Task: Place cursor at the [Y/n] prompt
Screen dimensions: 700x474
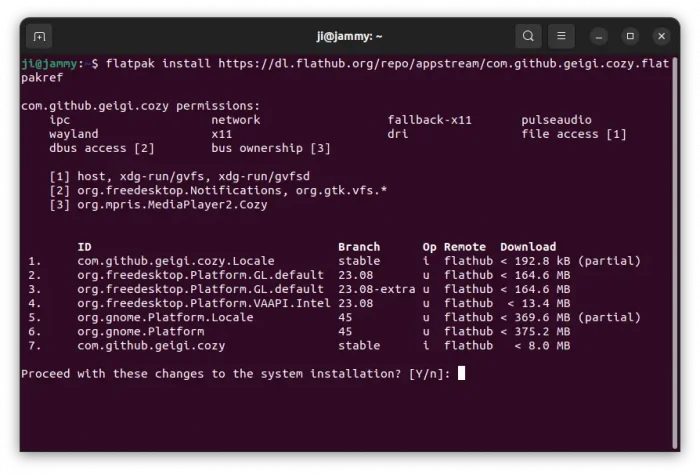Action: pos(461,373)
